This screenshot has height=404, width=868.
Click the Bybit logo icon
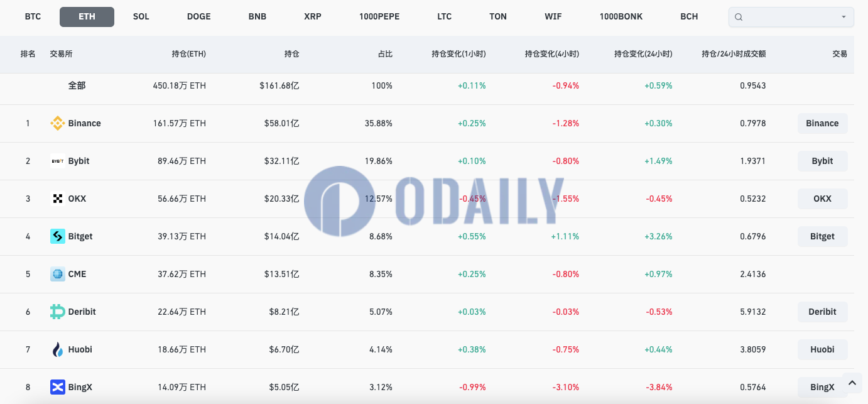[57, 161]
